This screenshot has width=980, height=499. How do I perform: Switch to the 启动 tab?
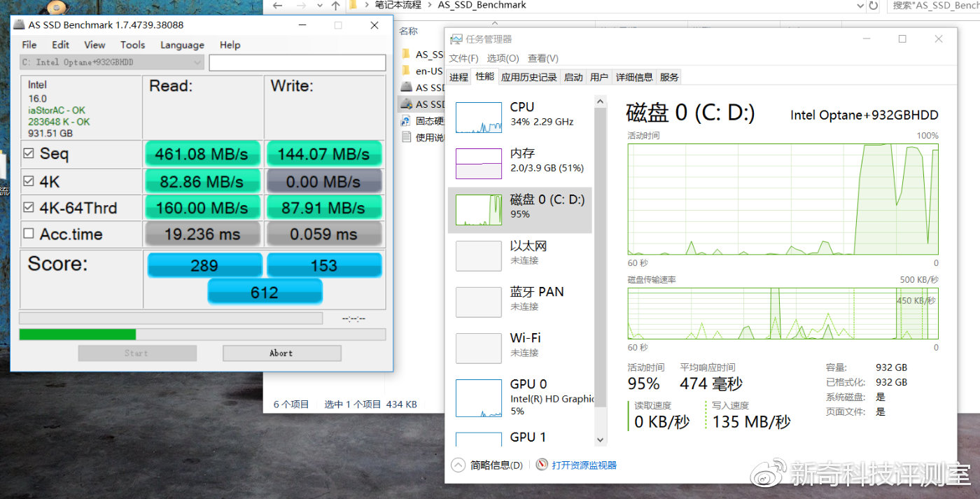[573, 77]
